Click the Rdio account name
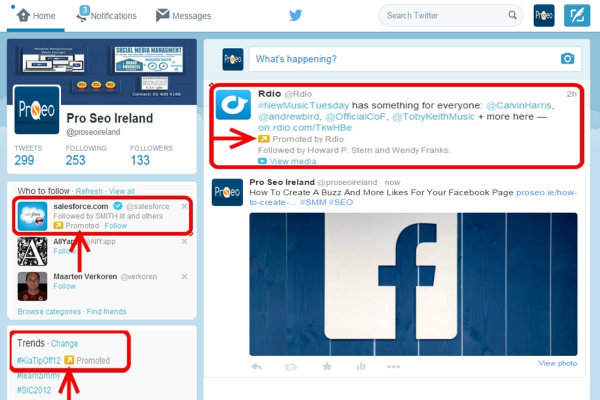The height and width of the screenshot is (400, 600). point(269,94)
